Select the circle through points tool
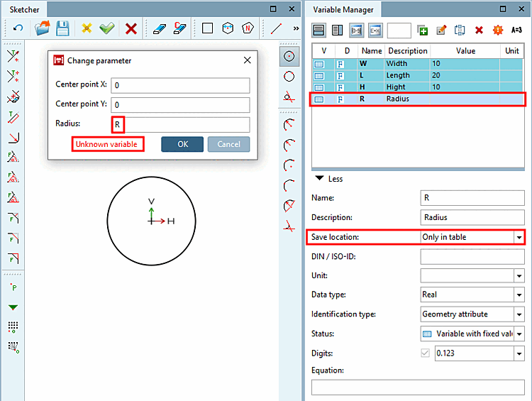This screenshot has width=532, height=401. click(289, 77)
